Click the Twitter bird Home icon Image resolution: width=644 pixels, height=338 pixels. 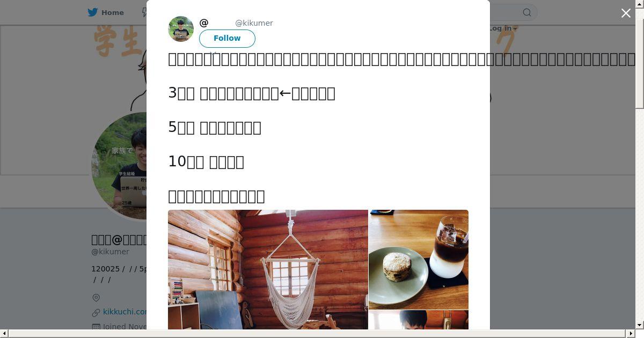point(93,12)
